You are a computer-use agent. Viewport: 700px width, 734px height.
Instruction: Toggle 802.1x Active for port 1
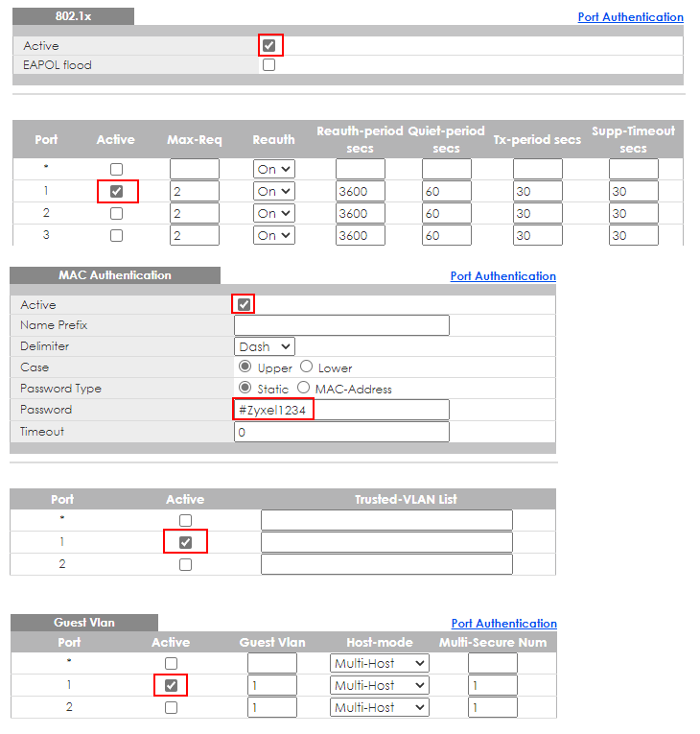(116, 191)
